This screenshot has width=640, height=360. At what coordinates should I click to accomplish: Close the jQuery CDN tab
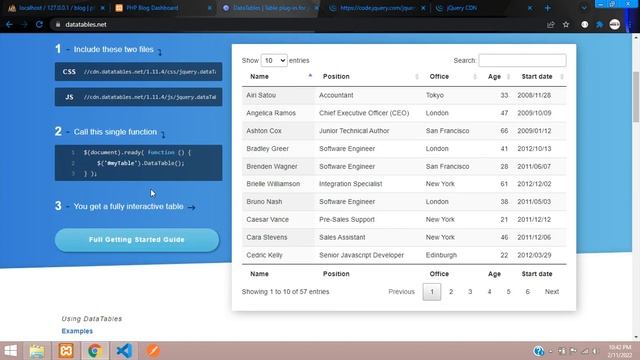click(530, 8)
